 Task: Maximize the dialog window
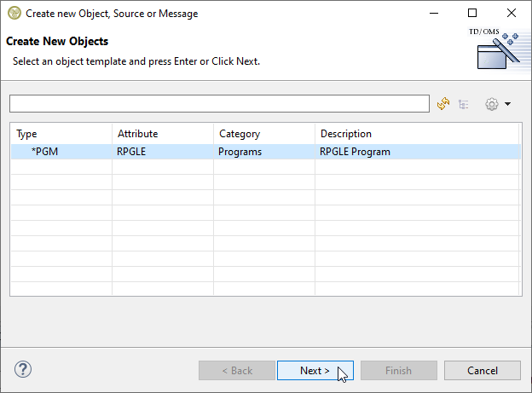click(471, 14)
